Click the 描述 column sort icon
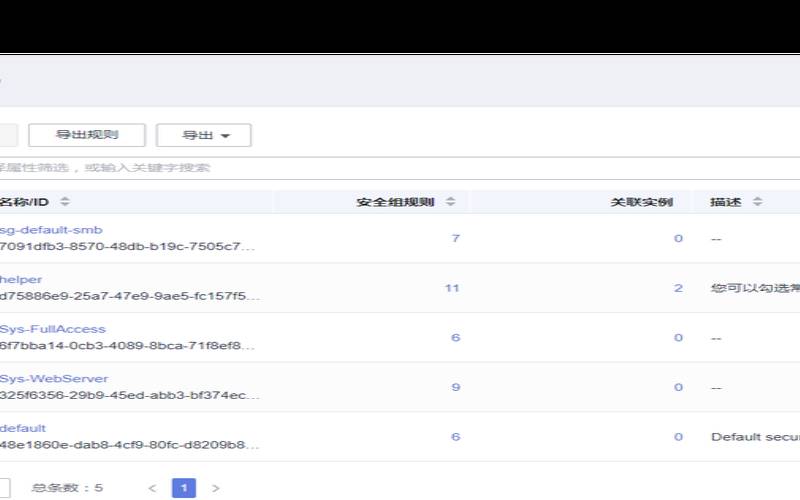The height and width of the screenshot is (500, 800). (757, 202)
